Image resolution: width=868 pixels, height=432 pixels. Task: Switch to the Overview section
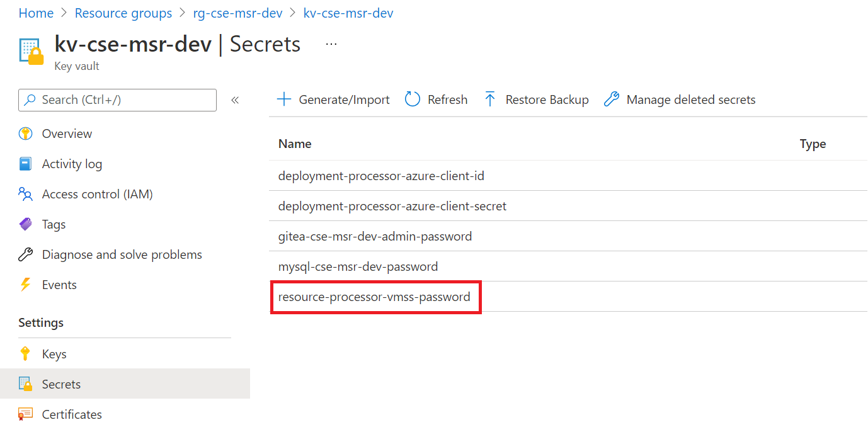pos(66,134)
